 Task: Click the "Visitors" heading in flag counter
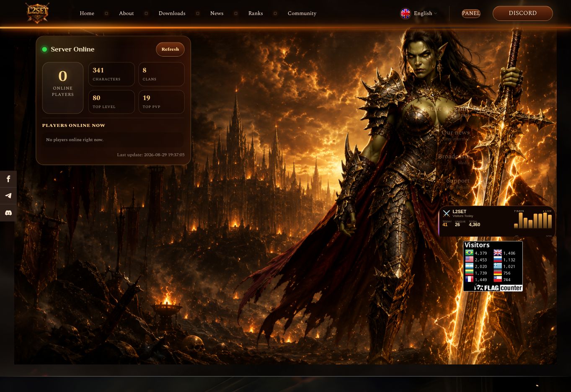click(477, 245)
